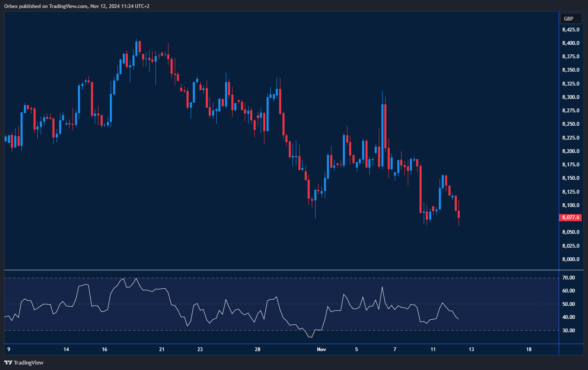Click the 8,425.0 top price axis label
This screenshot has height=370, width=588.
pos(570,30)
